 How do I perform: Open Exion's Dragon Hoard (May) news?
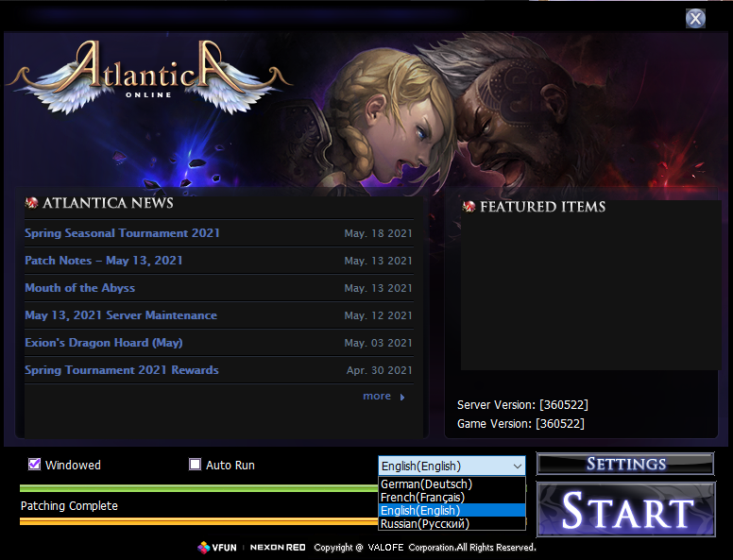click(x=104, y=343)
